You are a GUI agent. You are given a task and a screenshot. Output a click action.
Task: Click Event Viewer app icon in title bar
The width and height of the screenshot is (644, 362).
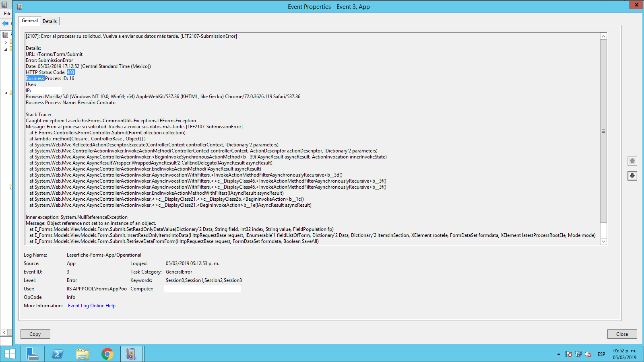point(4,5)
